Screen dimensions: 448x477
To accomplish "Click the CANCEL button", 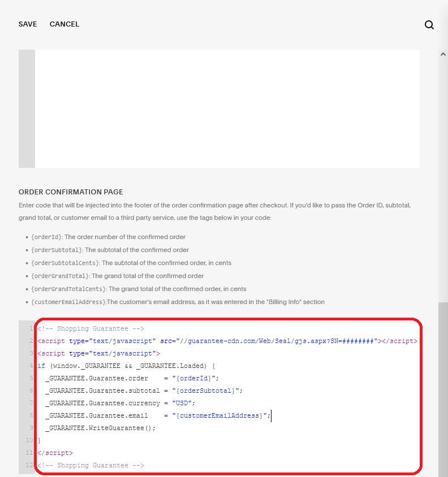I will pyautogui.click(x=64, y=24).
